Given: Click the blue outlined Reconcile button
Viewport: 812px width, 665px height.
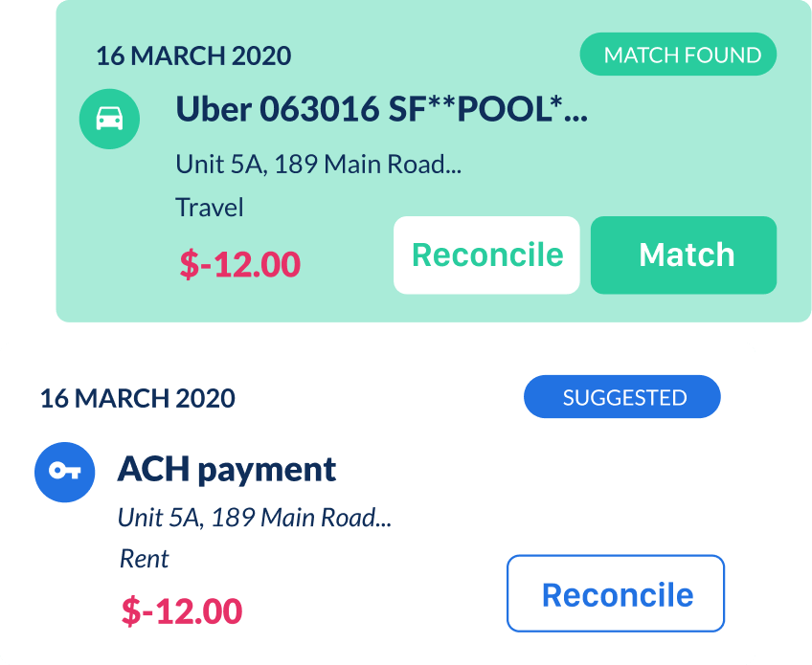Looking at the screenshot, I should pos(616,593).
